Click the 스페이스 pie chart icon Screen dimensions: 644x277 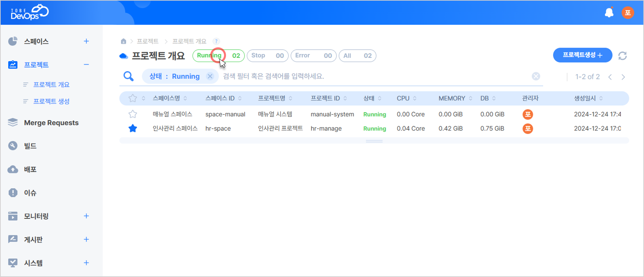point(13,41)
